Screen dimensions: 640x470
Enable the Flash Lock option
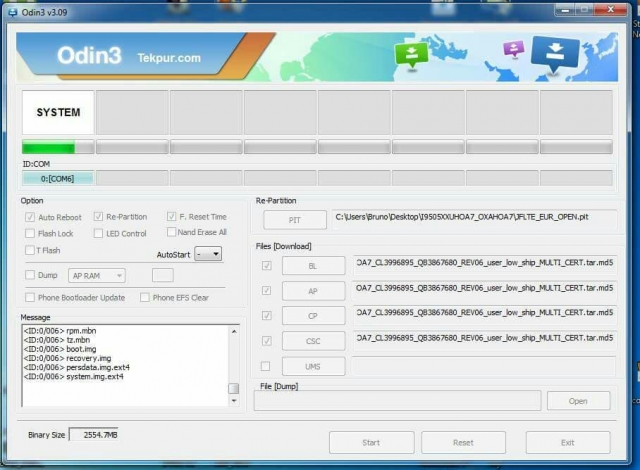[x=30, y=233]
